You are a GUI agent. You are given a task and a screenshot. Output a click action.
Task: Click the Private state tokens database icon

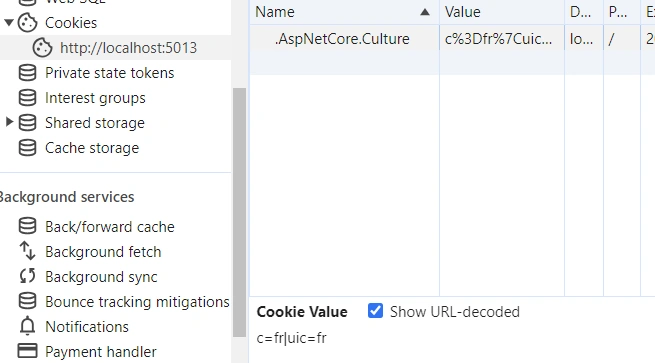[28, 73]
